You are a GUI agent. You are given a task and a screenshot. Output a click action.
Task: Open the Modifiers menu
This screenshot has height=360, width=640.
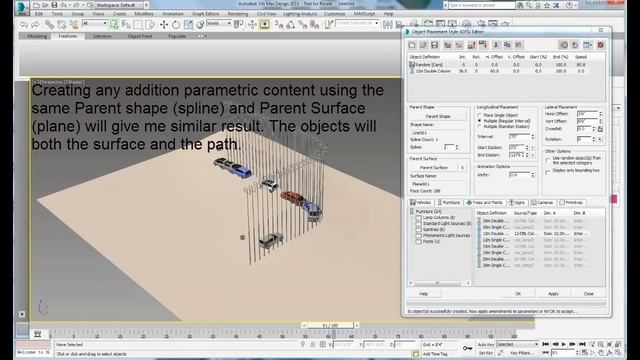[x=144, y=14]
